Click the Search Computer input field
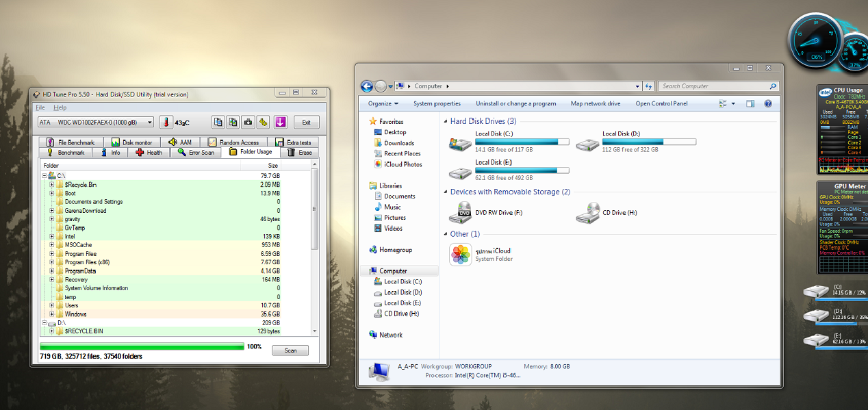Screen dimensions: 868x410 click(x=714, y=86)
